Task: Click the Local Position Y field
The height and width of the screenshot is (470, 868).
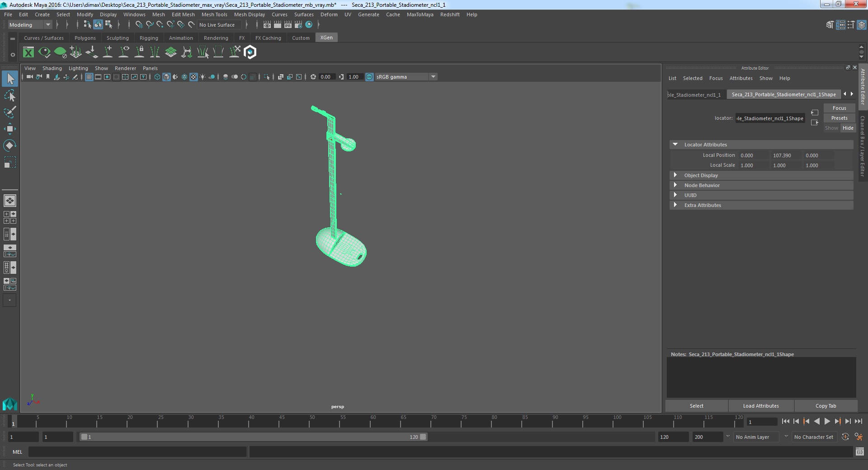Action: click(x=786, y=155)
